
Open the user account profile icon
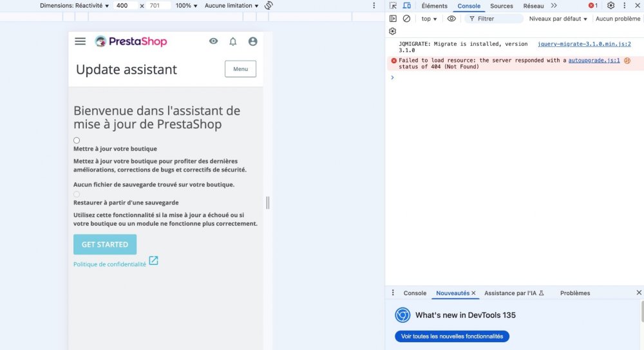(252, 41)
